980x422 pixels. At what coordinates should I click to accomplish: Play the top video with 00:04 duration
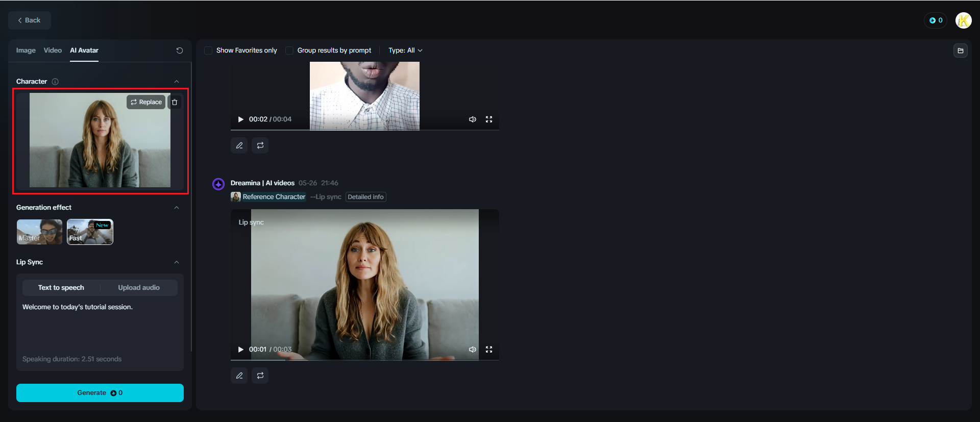[x=240, y=119]
